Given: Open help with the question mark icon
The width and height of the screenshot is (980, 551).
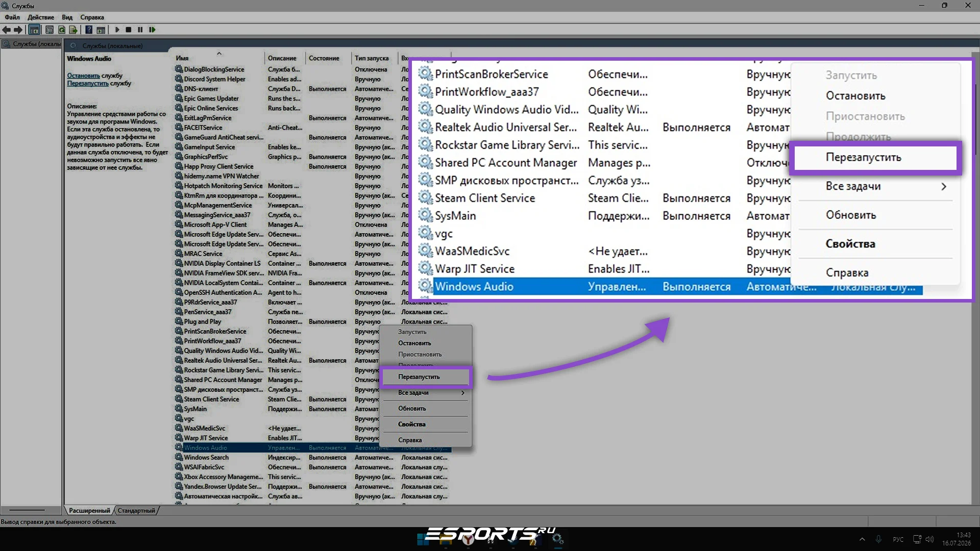Looking at the screenshot, I should [89, 30].
